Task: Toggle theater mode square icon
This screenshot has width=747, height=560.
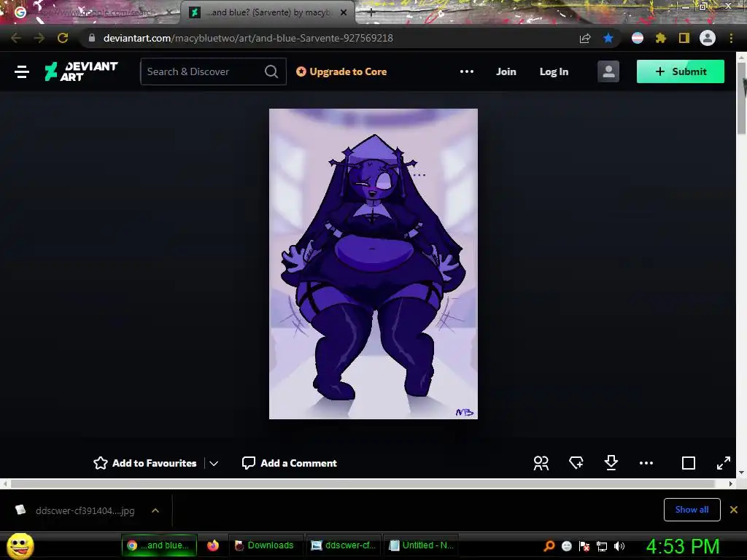Action: point(689,463)
